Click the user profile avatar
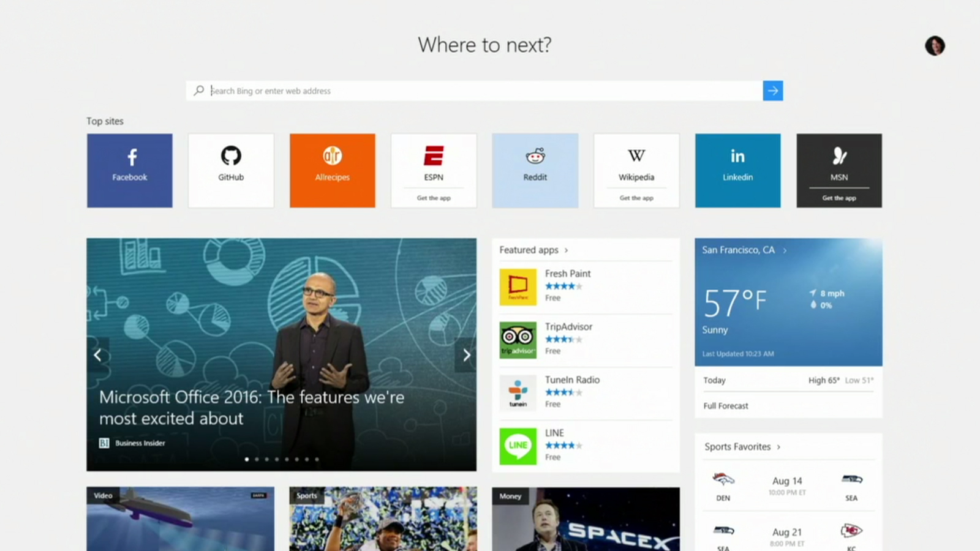This screenshot has height=551, width=980. click(935, 45)
